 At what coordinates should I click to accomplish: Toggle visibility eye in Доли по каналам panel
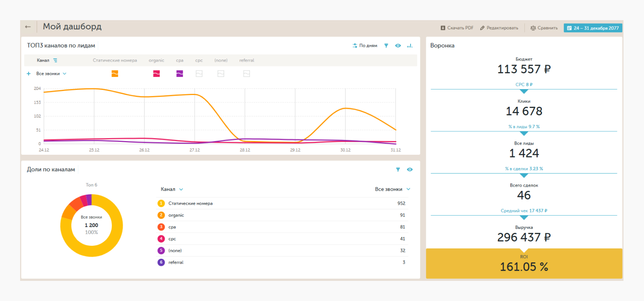(x=409, y=170)
